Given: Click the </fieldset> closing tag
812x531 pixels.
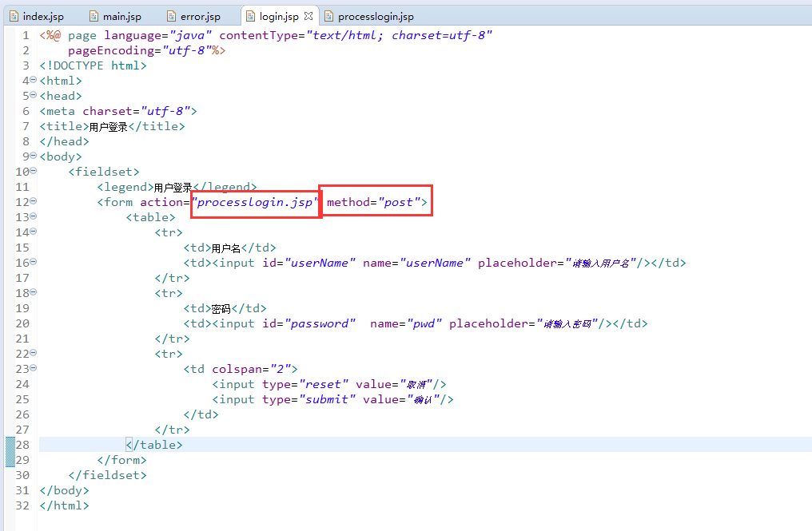Looking at the screenshot, I should (x=108, y=475).
